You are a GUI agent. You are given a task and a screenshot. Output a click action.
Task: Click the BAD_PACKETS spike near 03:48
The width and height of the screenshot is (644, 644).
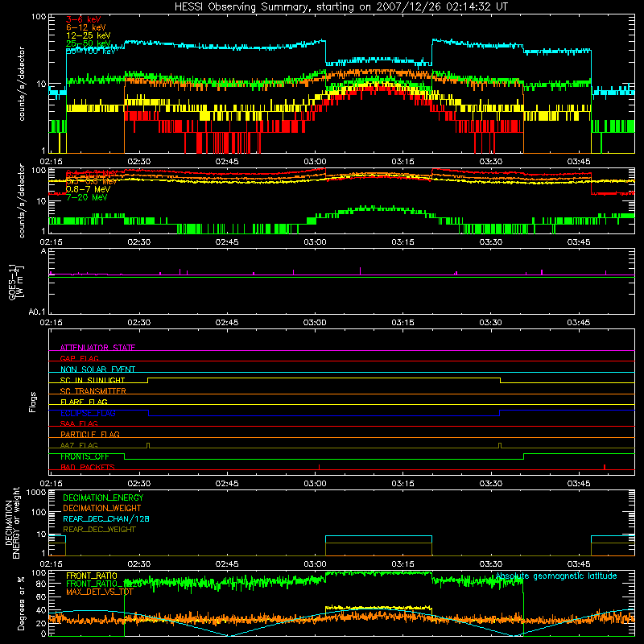pyautogui.click(x=605, y=467)
